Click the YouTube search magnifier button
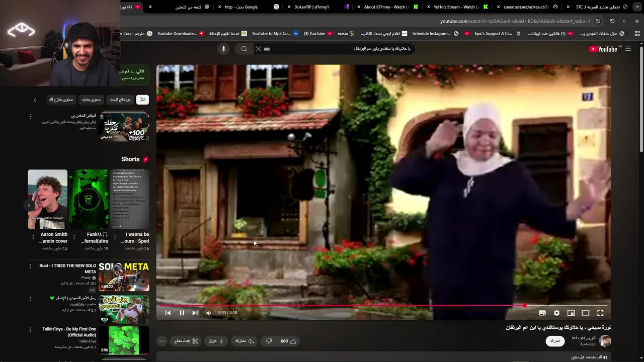644x362 pixels. [244, 49]
